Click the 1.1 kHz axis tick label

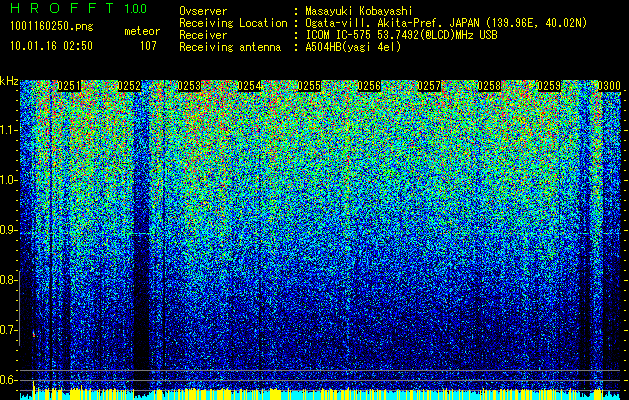[7, 130]
